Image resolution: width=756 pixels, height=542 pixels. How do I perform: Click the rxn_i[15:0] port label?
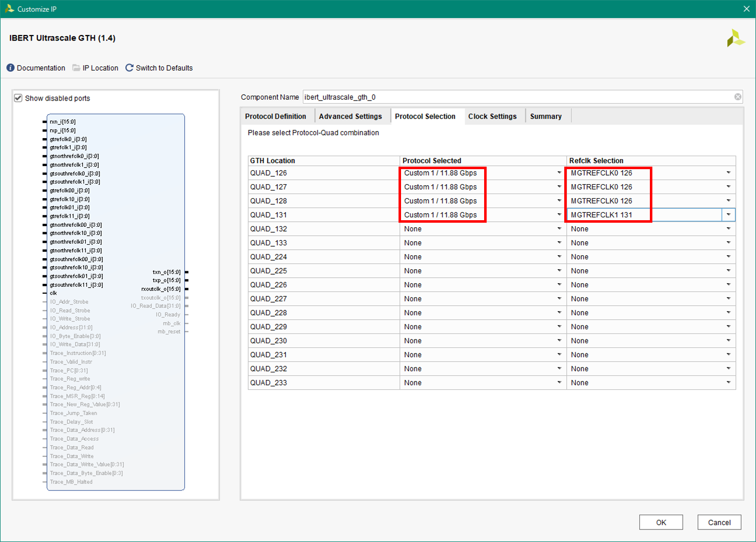(x=63, y=122)
